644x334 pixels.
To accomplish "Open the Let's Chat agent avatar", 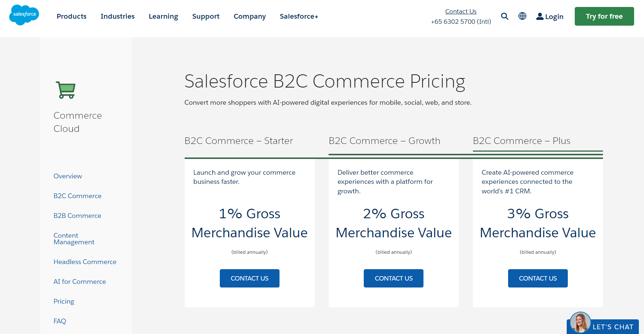I will point(580,322).
